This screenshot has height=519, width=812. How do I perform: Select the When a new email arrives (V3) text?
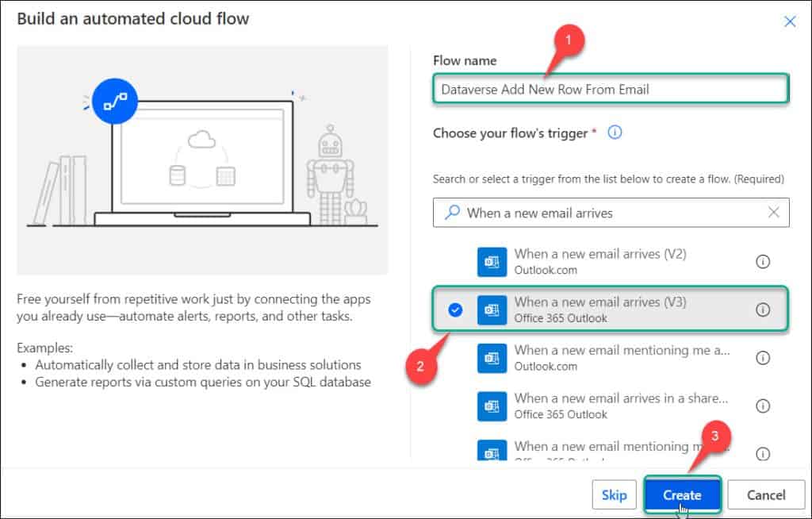pos(600,302)
